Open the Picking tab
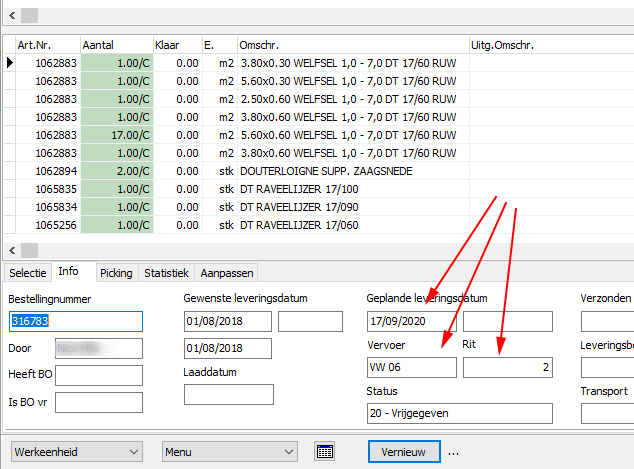This screenshot has height=469, width=634. 116,273
